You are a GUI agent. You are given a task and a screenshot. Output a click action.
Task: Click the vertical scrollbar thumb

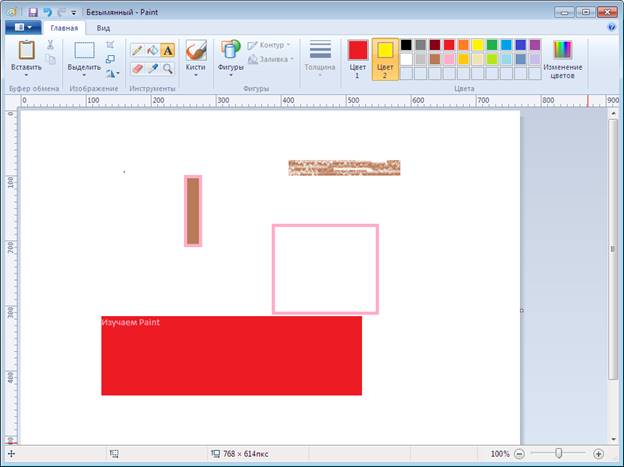(613, 249)
